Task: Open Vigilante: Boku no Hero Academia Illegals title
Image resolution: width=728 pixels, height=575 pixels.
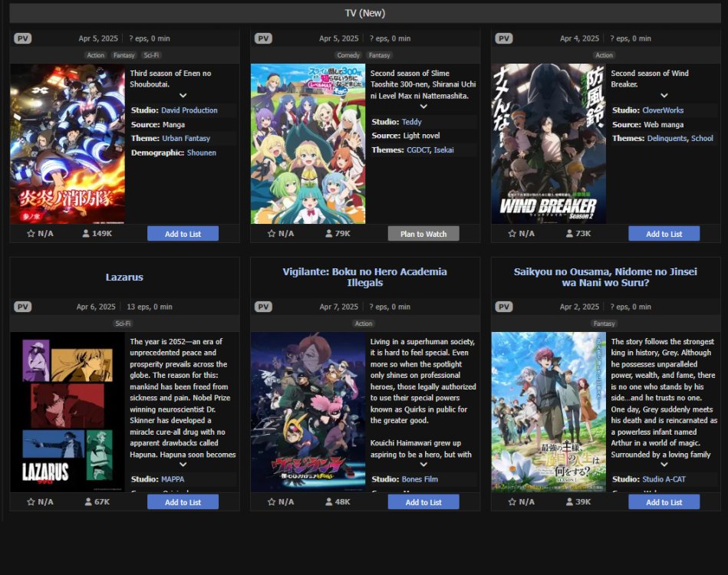Action: [x=365, y=277]
